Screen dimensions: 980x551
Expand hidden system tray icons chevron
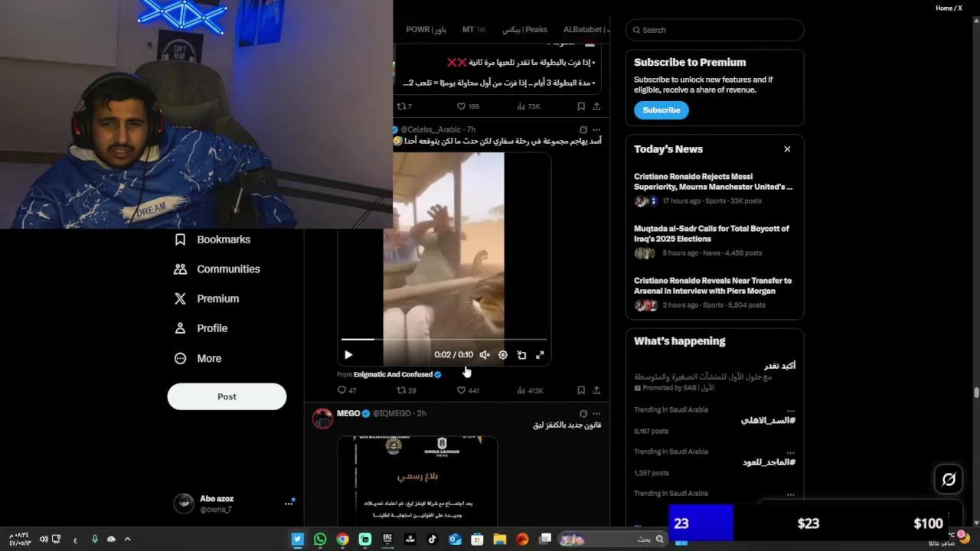coord(127,540)
